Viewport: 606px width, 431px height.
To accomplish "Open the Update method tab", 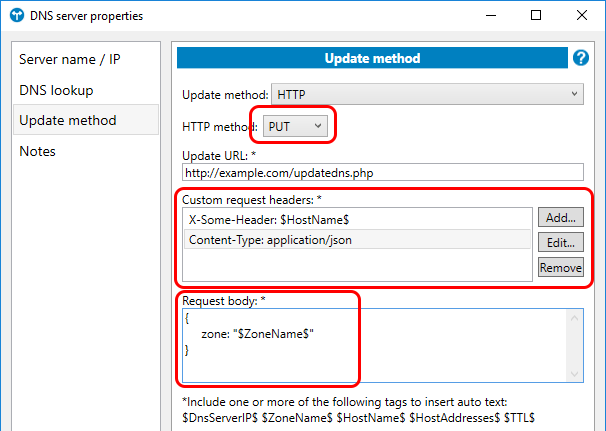I will coord(68,120).
